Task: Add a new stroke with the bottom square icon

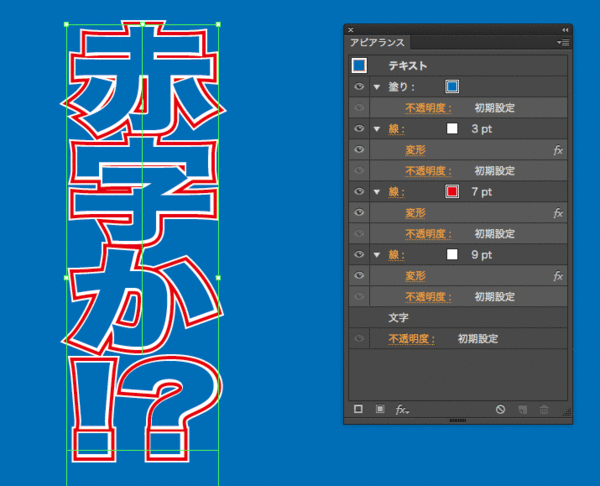Action: 358,409
